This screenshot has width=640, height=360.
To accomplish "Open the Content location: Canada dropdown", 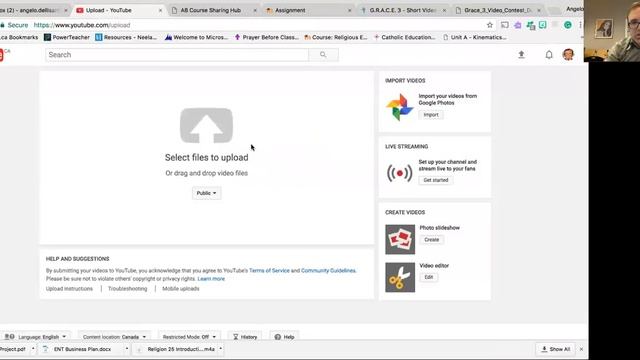I will point(114,337).
